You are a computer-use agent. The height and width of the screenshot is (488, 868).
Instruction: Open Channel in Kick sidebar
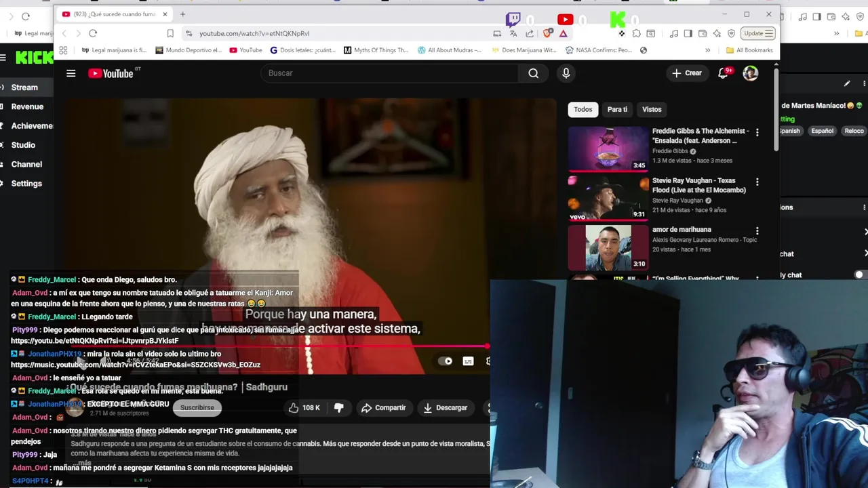click(26, 164)
